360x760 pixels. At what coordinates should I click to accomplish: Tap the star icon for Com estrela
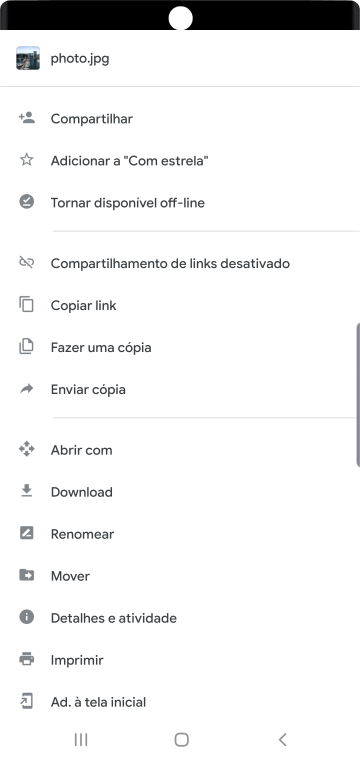tap(27, 160)
